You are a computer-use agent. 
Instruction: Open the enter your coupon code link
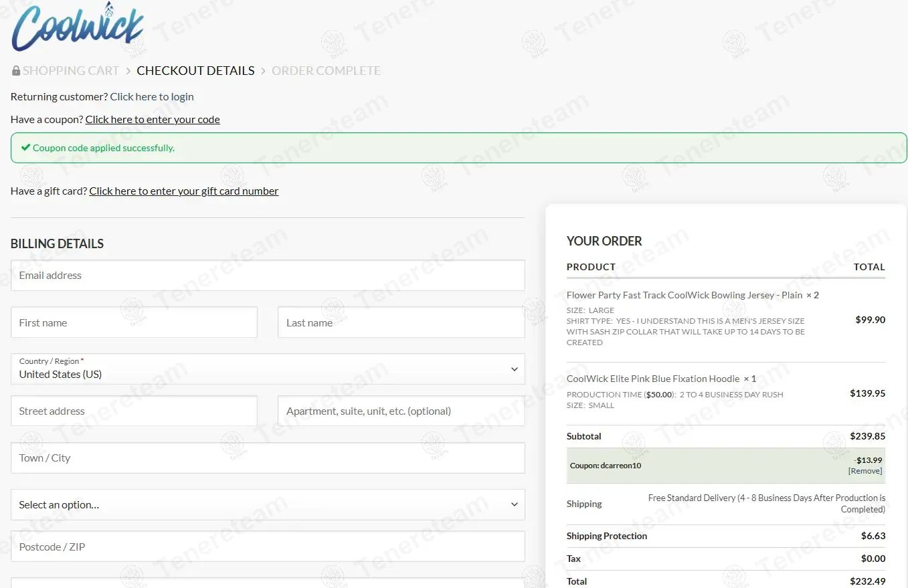tap(153, 120)
